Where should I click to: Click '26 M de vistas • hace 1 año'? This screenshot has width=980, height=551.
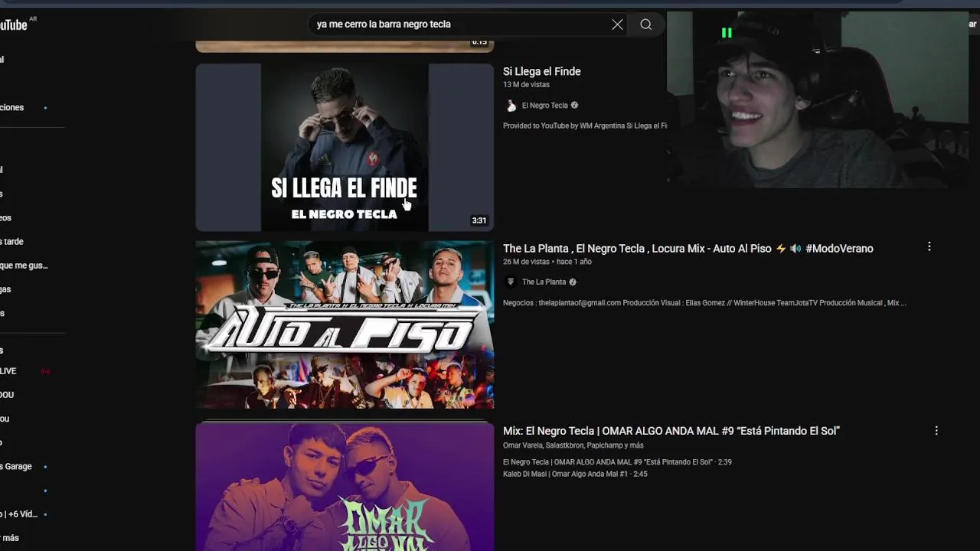pyautogui.click(x=547, y=262)
